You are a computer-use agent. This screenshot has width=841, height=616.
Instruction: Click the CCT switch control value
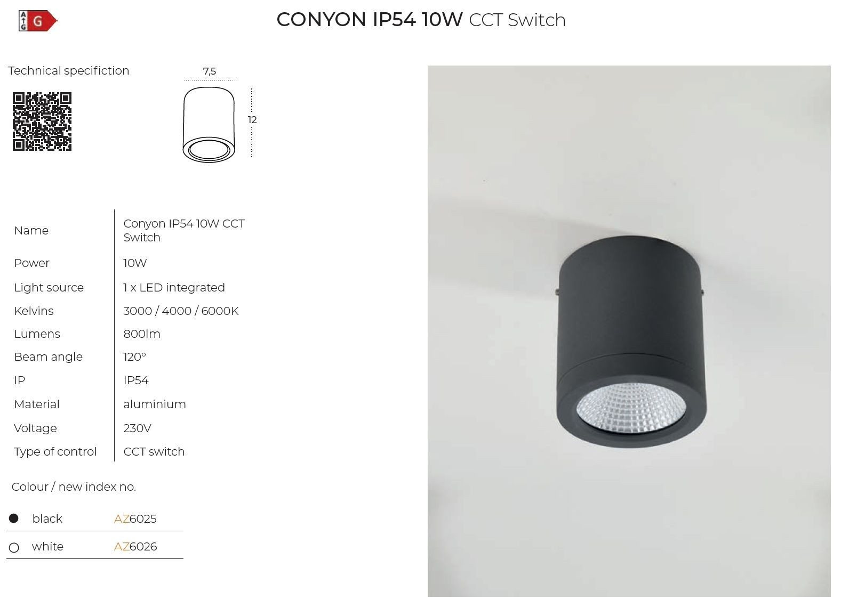(154, 451)
